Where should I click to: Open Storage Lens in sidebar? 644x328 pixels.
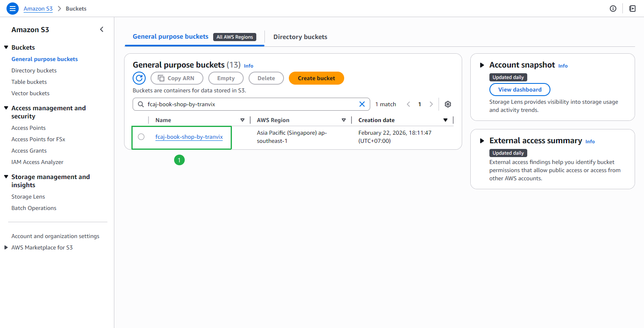tap(28, 197)
